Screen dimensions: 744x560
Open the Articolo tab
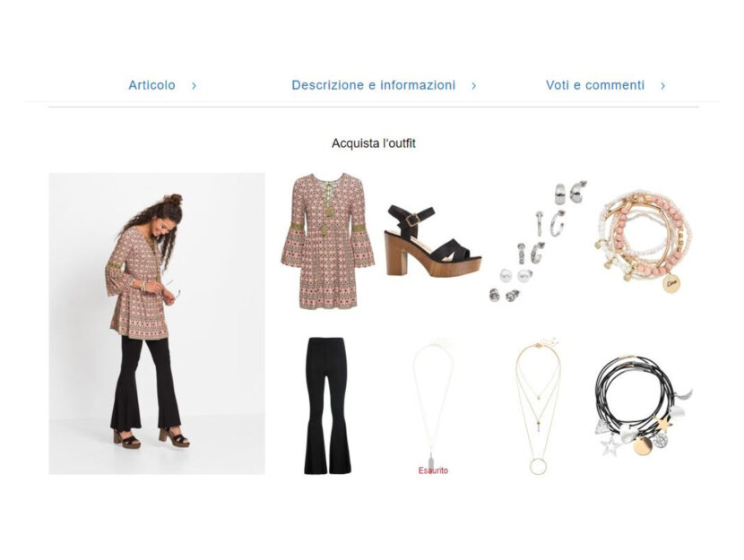pyautogui.click(x=151, y=85)
